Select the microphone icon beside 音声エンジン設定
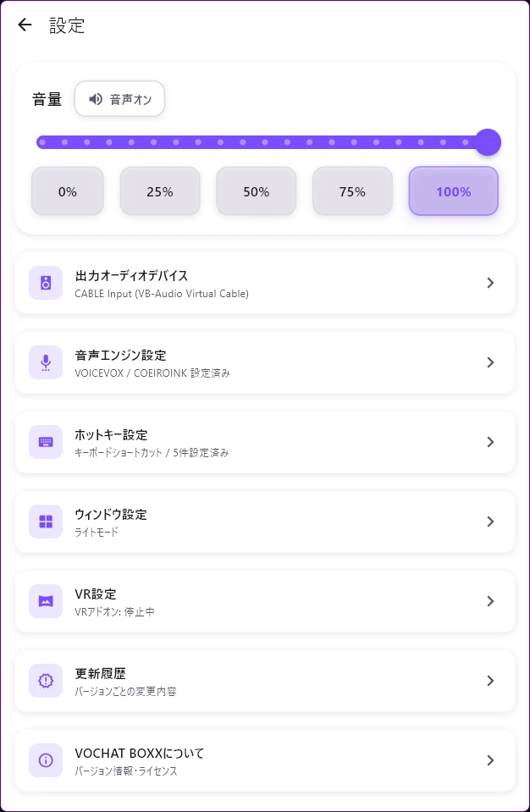 tap(45, 362)
